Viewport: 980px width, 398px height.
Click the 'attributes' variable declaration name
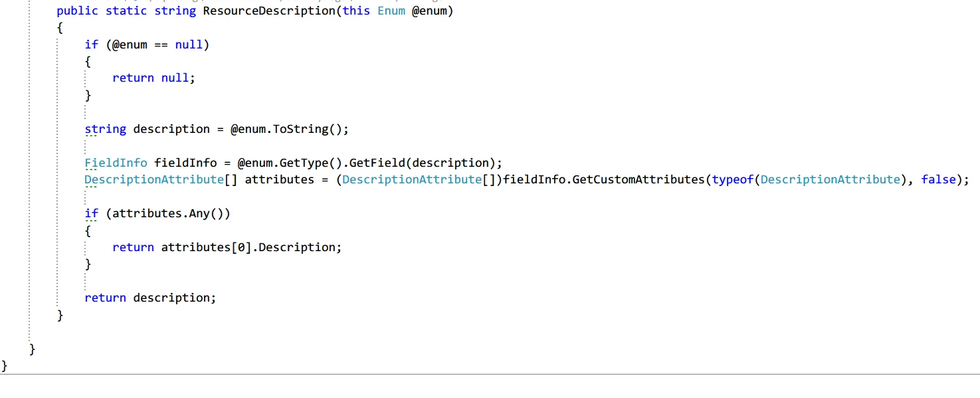coord(279,179)
